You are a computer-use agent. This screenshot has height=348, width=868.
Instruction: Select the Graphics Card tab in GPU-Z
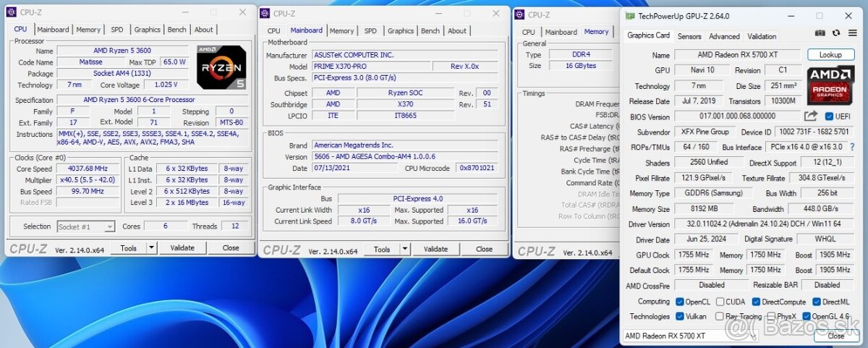coord(648,35)
